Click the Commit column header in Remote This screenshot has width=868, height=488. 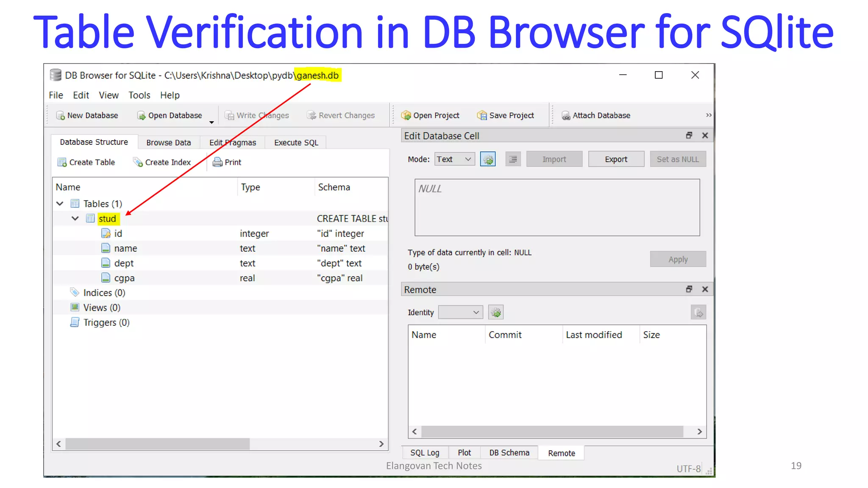click(523, 335)
